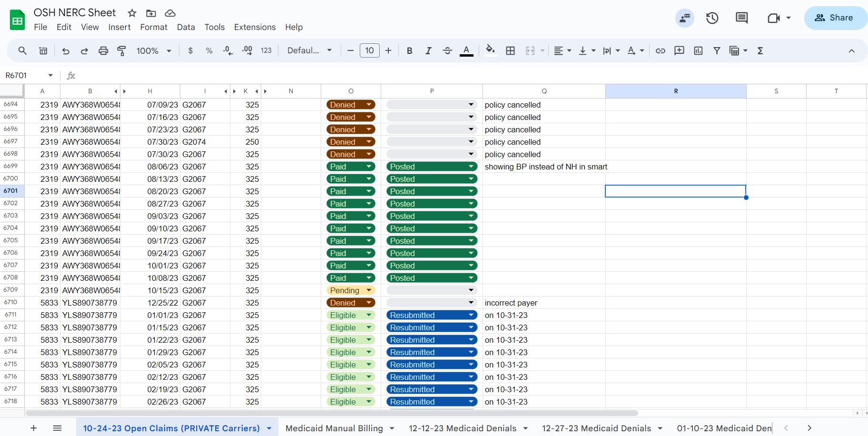868x436 pixels.
Task: Check the cloud document status icon
Action: click(x=170, y=13)
